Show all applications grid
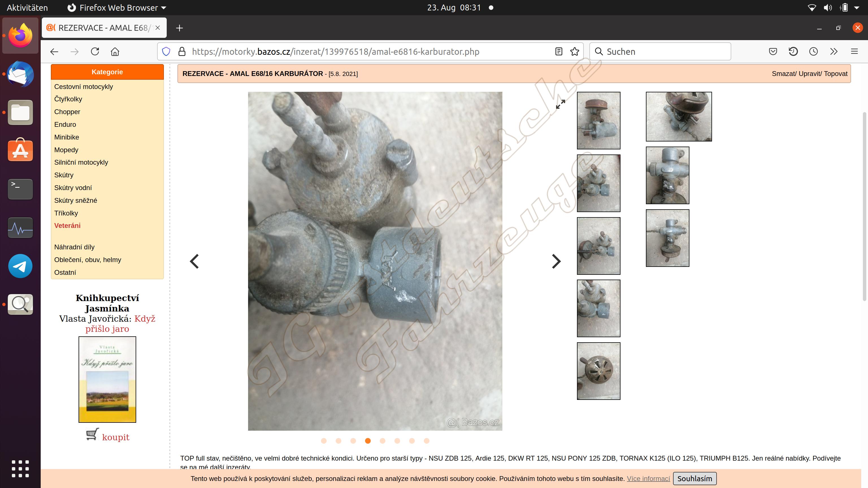Image resolution: width=868 pixels, height=488 pixels. pos(21,469)
